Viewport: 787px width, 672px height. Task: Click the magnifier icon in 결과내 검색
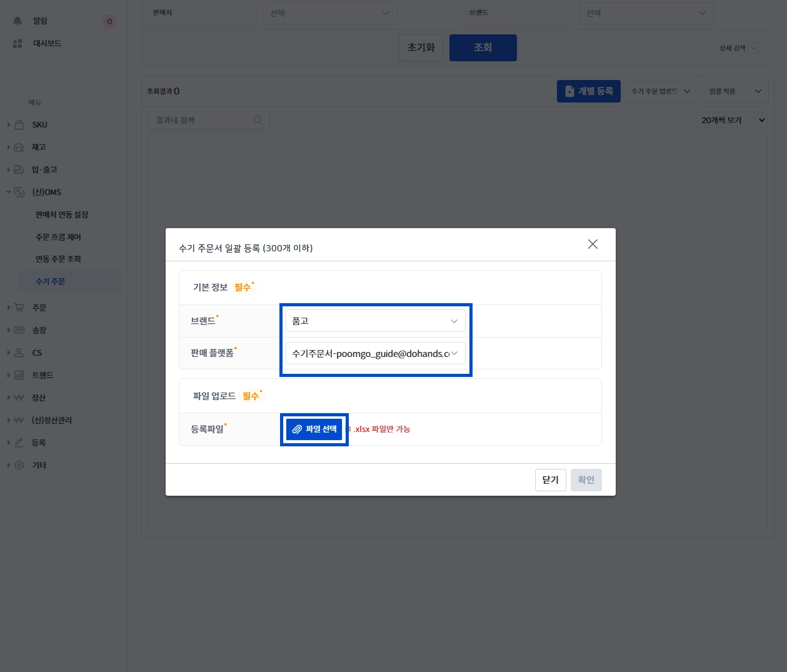[x=258, y=120]
